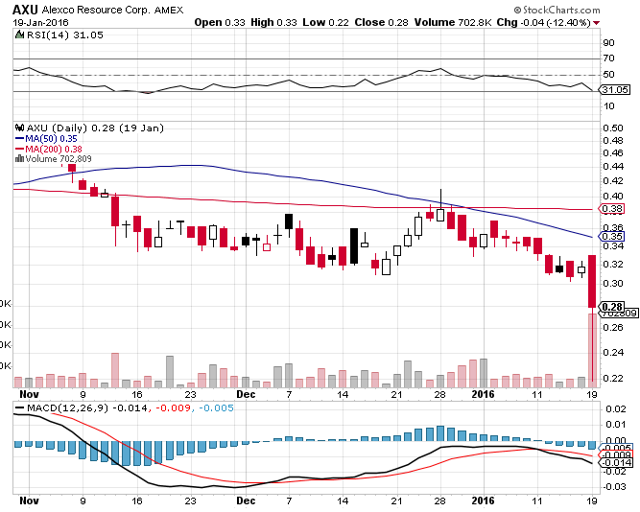Click the 0.40 price axis label

pos(613,196)
